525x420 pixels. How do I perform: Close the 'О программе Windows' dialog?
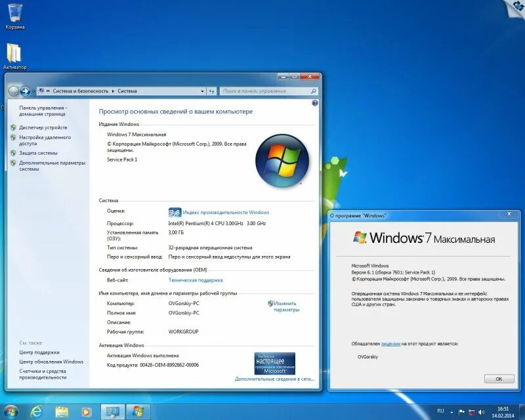point(509,214)
